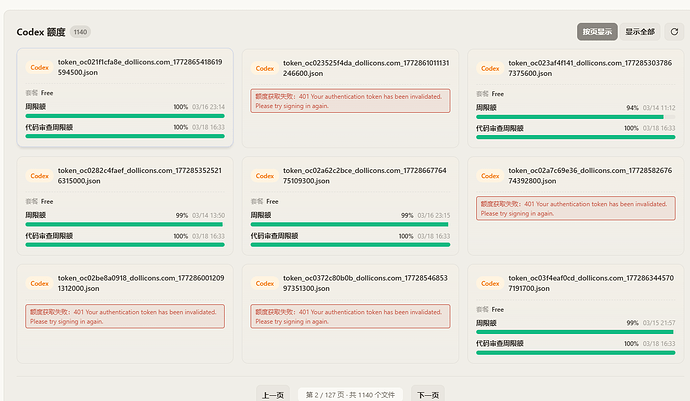This screenshot has height=401, width=690.
Task: Click file name token_oc023525f4da_dollicons.com
Action: pyautogui.click(x=366, y=68)
